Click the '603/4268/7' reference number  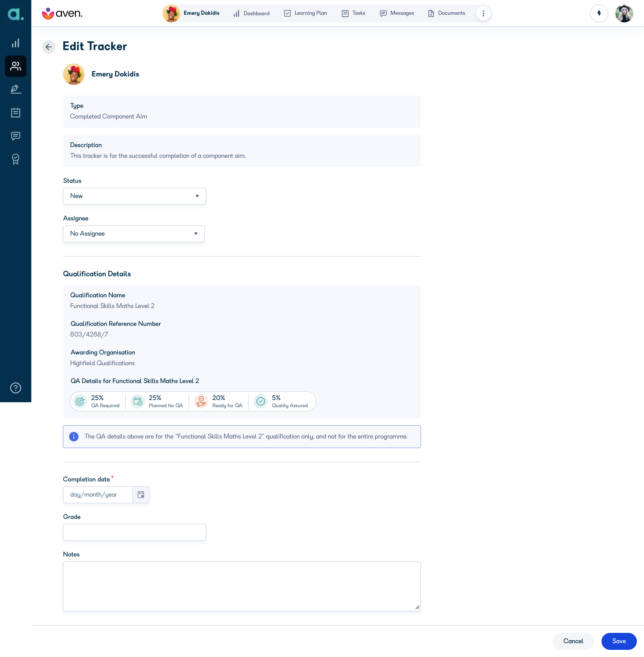click(x=89, y=334)
